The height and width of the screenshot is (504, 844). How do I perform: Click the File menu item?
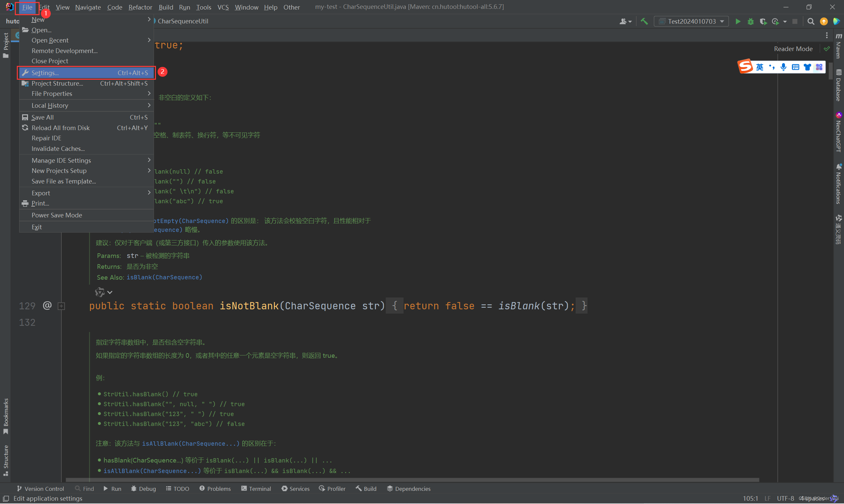(x=27, y=7)
